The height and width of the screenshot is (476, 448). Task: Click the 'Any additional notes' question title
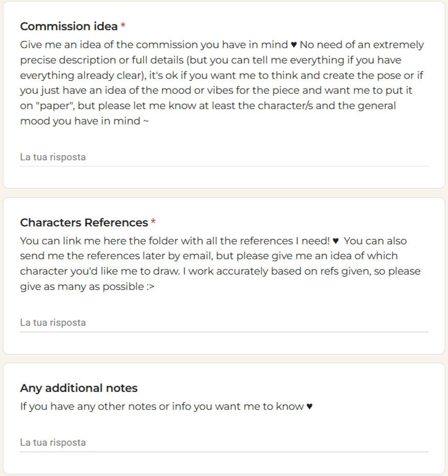(x=79, y=388)
